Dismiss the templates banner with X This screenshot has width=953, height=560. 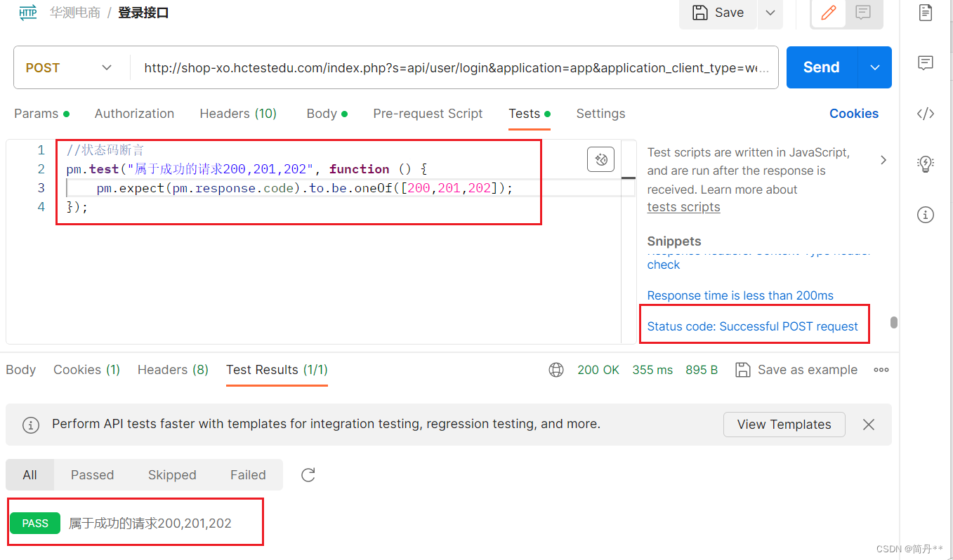pyautogui.click(x=869, y=425)
